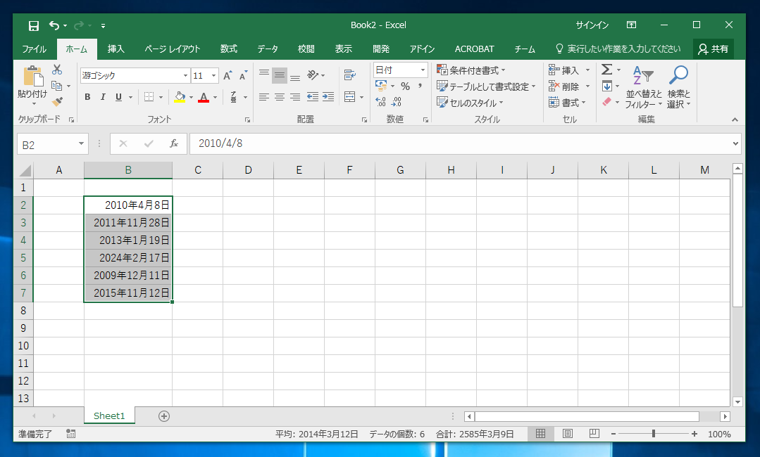Click the zoom slider handle
Viewport: 760px width, 457px height.
coord(653,434)
